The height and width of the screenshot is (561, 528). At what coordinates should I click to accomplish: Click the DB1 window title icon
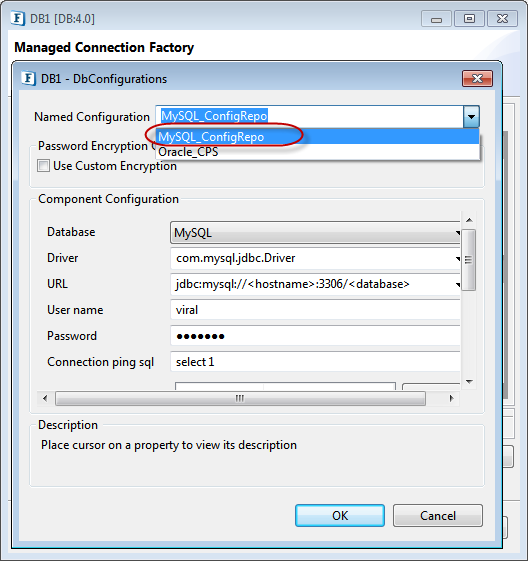[x=18, y=18]
